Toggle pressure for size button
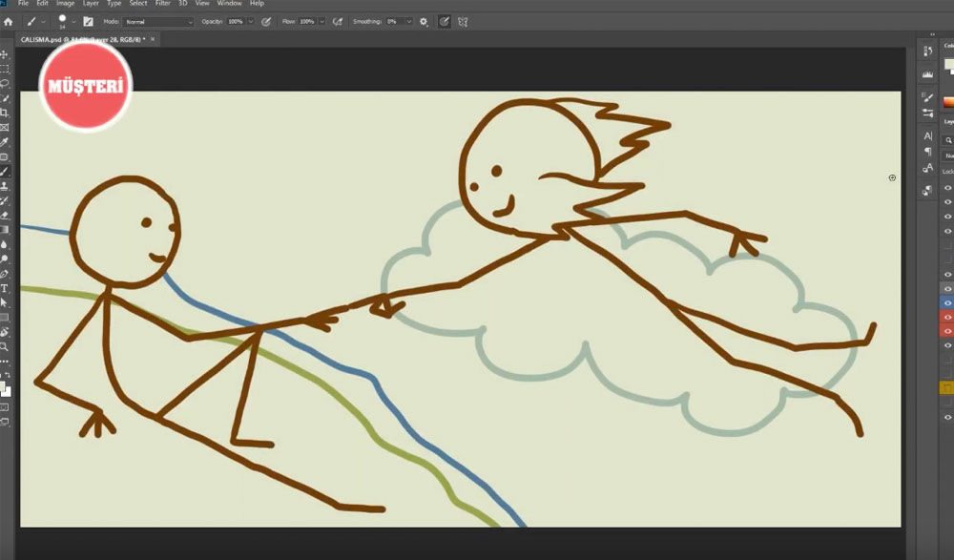The image size is (954, 560). coord(445,22)
